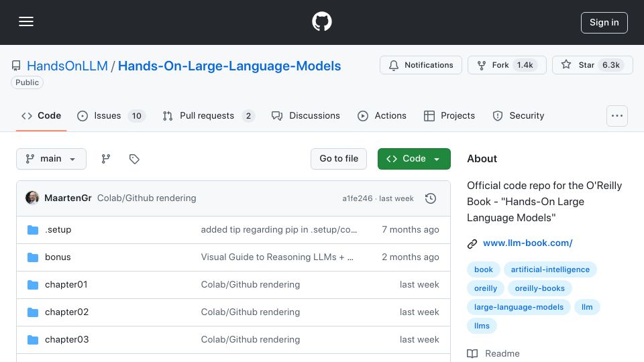Click the Sign in button
The image size is (644, 362).
pyautogui.click(x=604, y=23)
